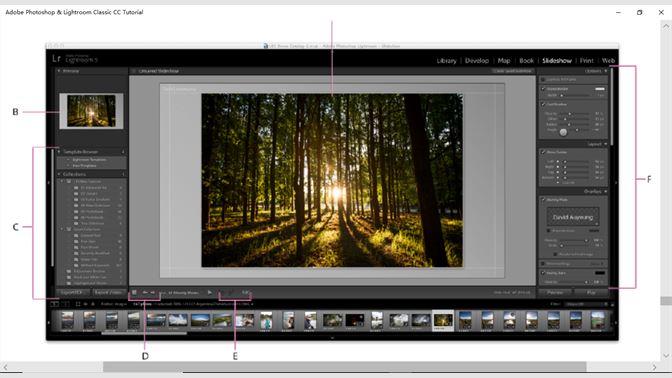Image resolution: width=672 pixels, height=378 pixels.
Task: Switch to the Web module
Action: [x=609, y=61]
